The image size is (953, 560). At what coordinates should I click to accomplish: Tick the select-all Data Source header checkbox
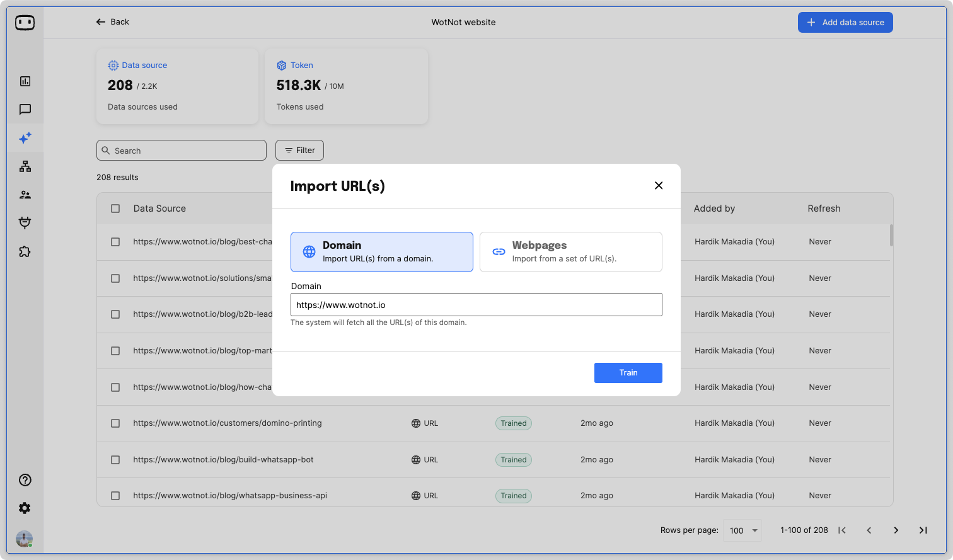click(x=115, y=209)
